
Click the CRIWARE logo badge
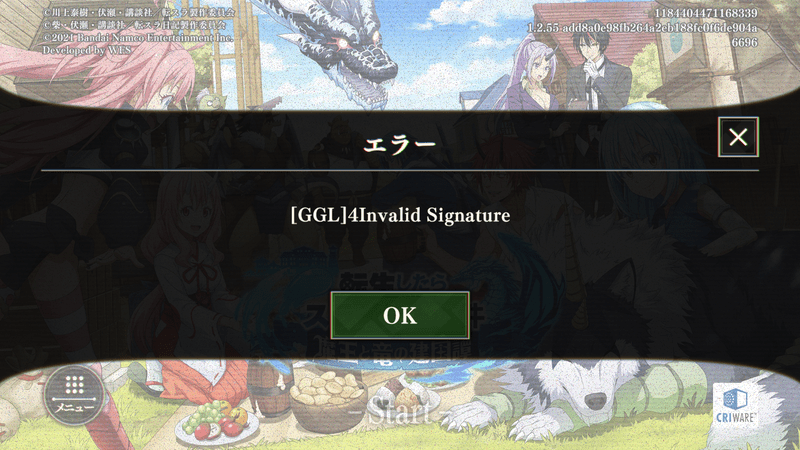[x=735, y=406]
